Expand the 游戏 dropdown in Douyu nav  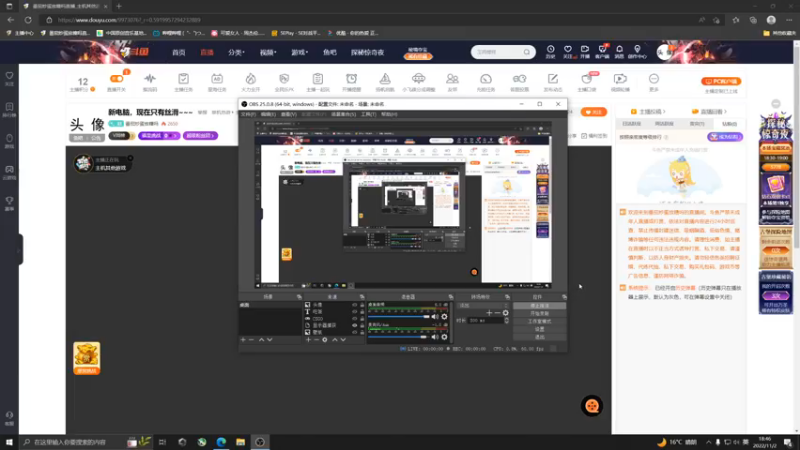299,52
